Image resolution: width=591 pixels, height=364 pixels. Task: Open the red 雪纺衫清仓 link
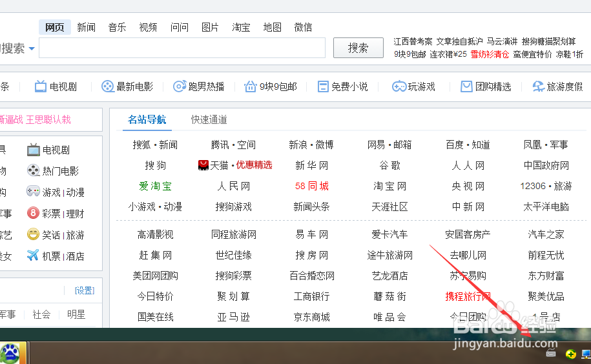coord(490,54)
